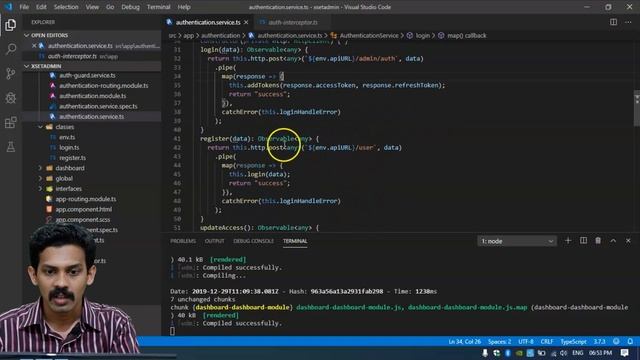This screenshot has height=360, width=640.
Task: Open editor More Actions ellipsis menu
Action: coord(628,22)
